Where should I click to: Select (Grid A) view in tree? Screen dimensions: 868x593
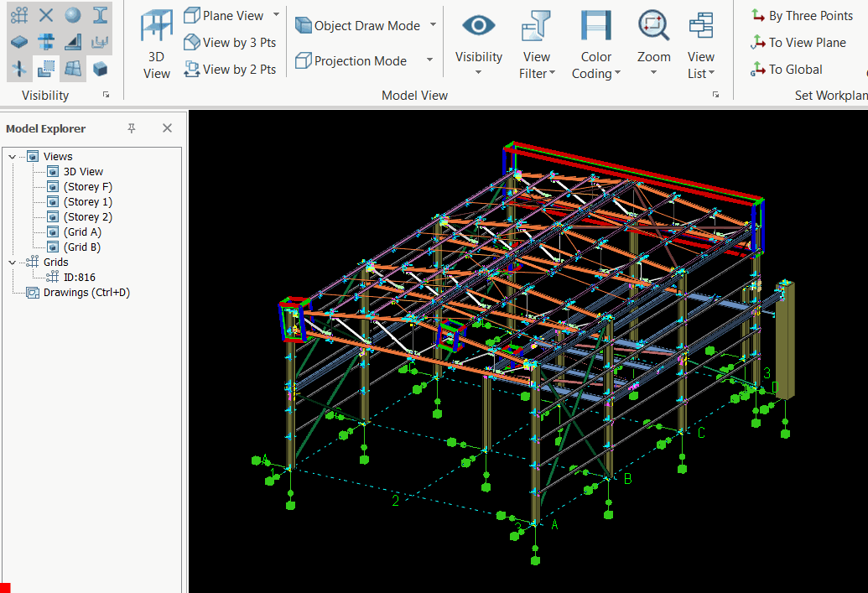(x=82, y=232)
